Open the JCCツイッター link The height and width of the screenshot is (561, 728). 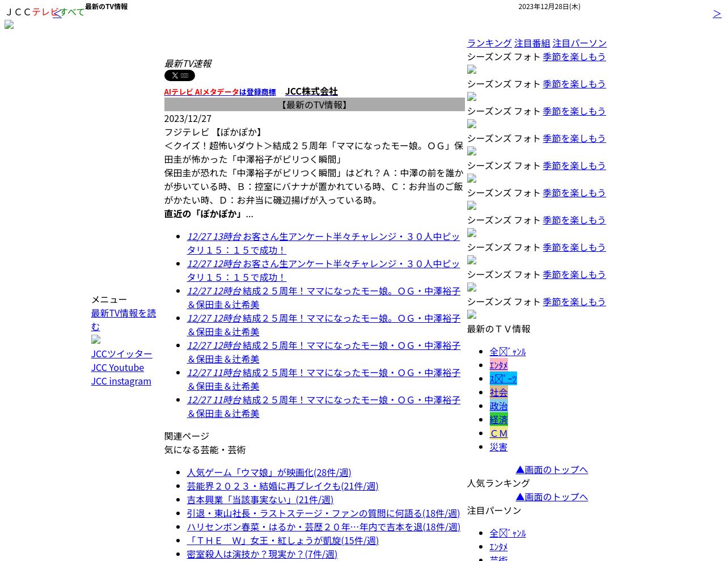(x=122, y=354)
